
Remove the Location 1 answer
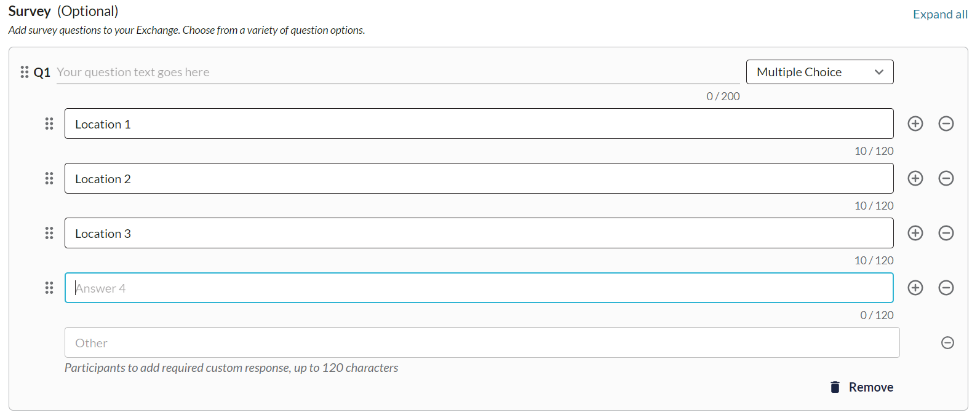[946, 124]
